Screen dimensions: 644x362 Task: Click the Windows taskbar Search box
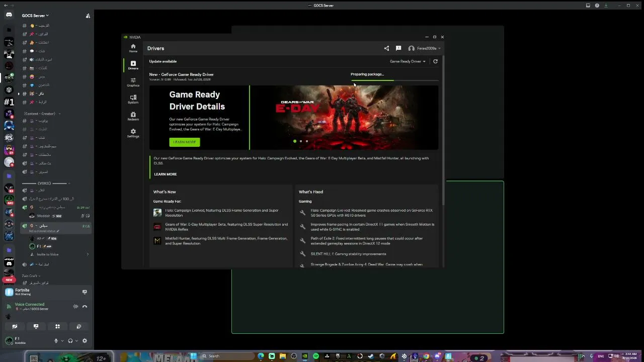click(226, 356)
